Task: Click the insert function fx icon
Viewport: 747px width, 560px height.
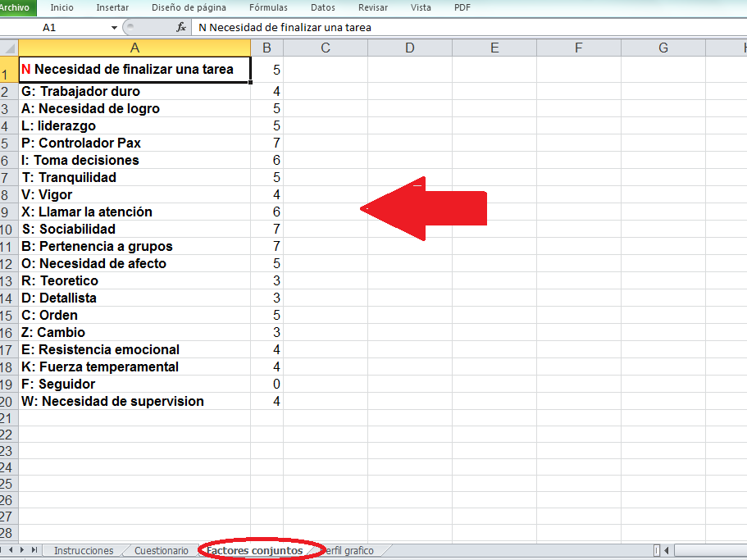Action: click(181, 27)
